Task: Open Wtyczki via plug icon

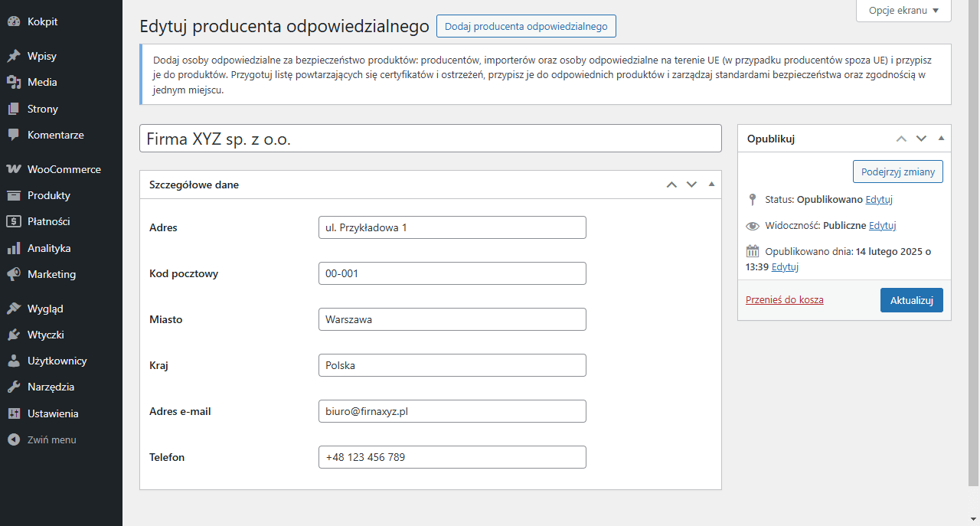Action: pos(14,335)
